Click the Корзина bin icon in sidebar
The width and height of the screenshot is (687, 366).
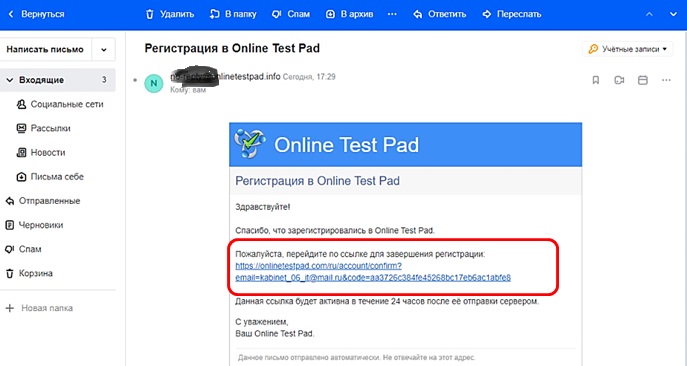point(9,274)
